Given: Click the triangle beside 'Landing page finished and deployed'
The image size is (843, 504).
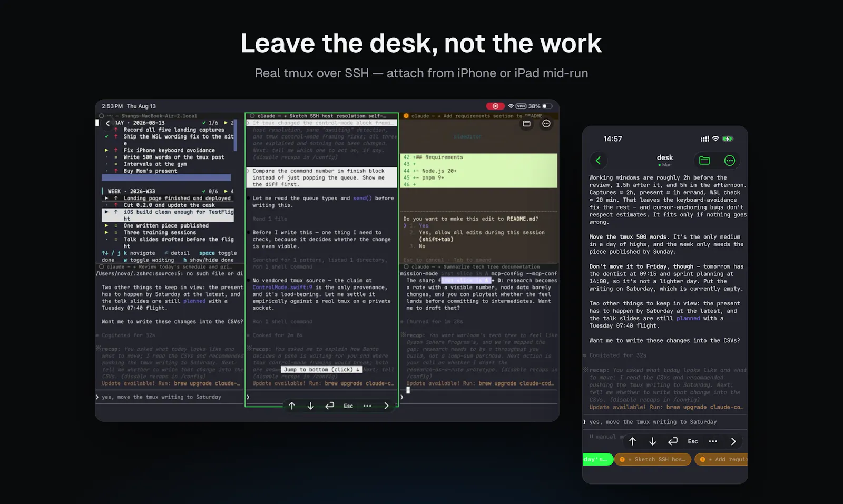Looking at the screenshot, I should pyautogui.click(x=107, y=198).
